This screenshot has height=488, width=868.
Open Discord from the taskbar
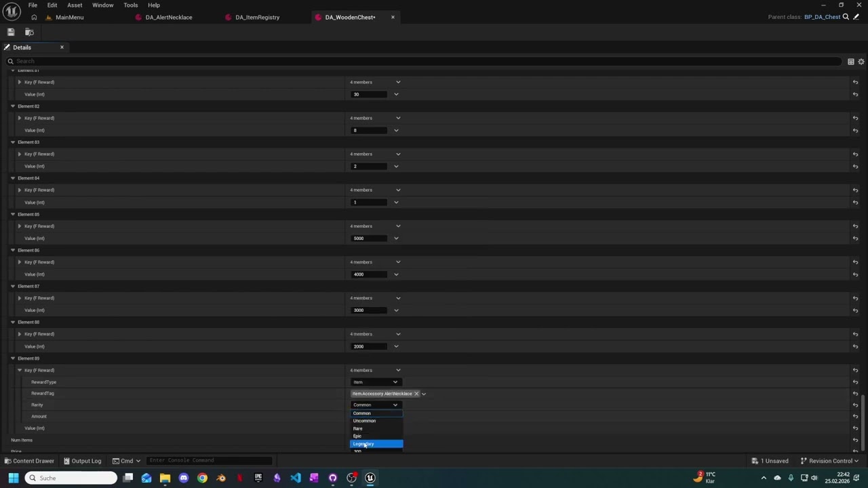point(183,478)
